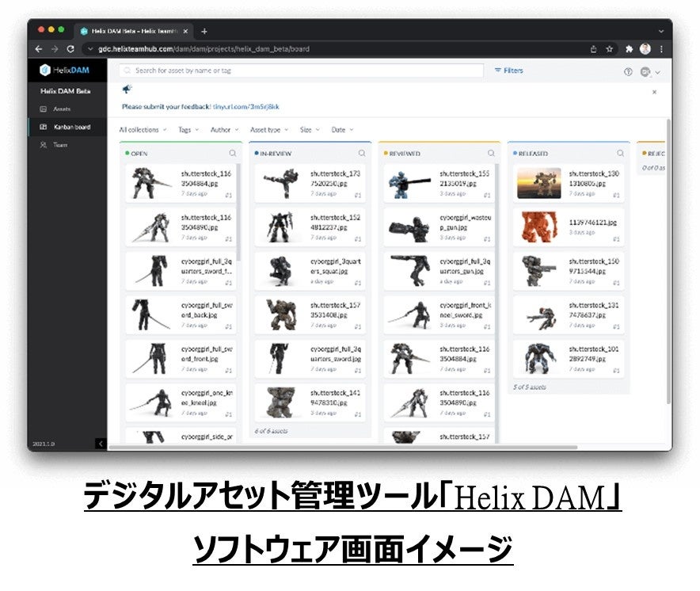Open cyborggirl_wasteup_gun.jpg card
Viewport: 700px width, 591px height.
click(439, 227)
